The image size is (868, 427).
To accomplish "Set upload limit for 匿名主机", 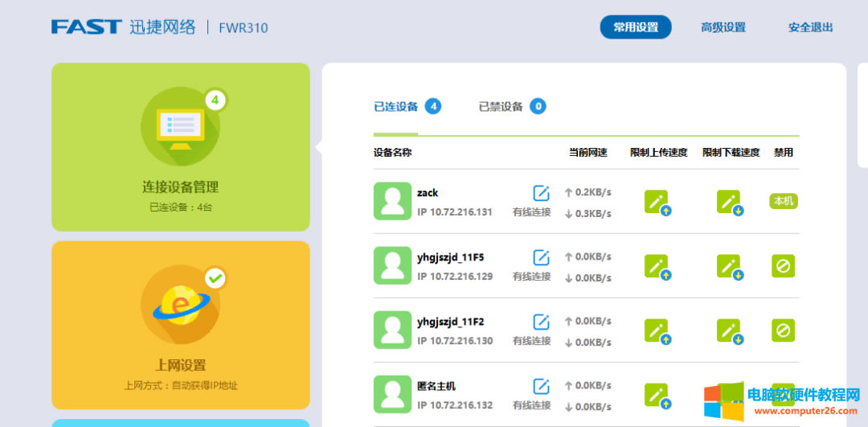I will click(x=657, y=395).
